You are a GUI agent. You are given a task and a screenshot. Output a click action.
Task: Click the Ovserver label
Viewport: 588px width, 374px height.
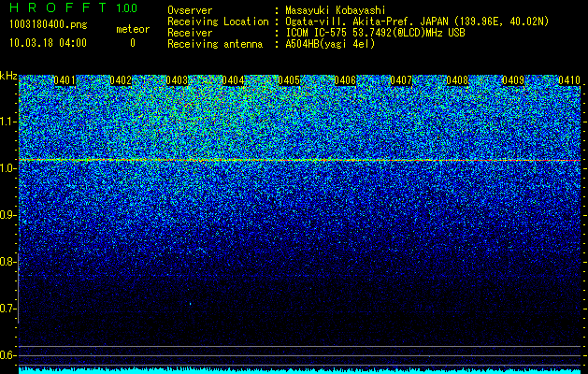(190, 10)
